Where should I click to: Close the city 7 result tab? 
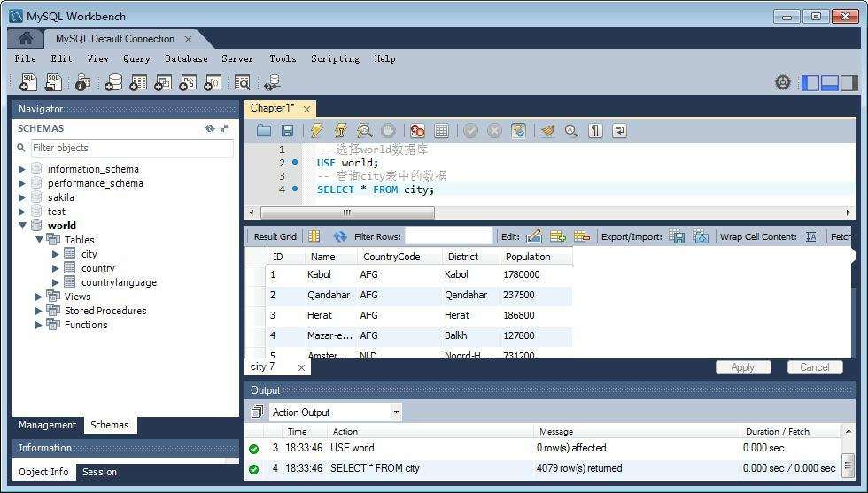[301, 367]
